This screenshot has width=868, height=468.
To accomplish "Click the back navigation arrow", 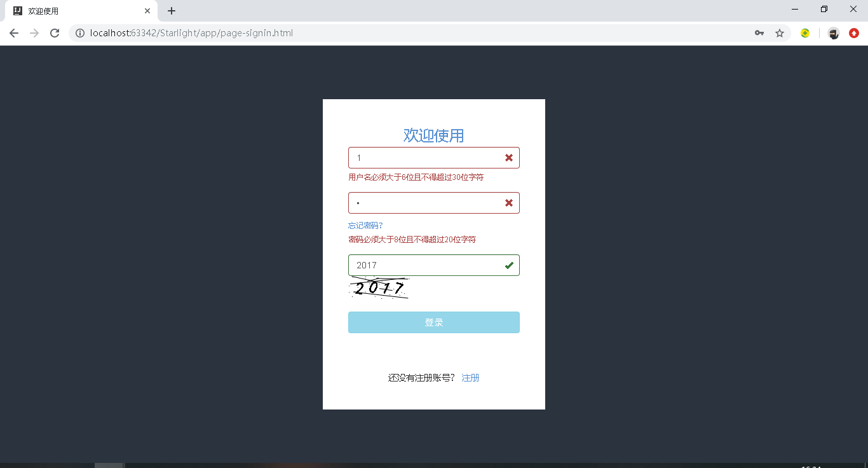I will [14, 33].
